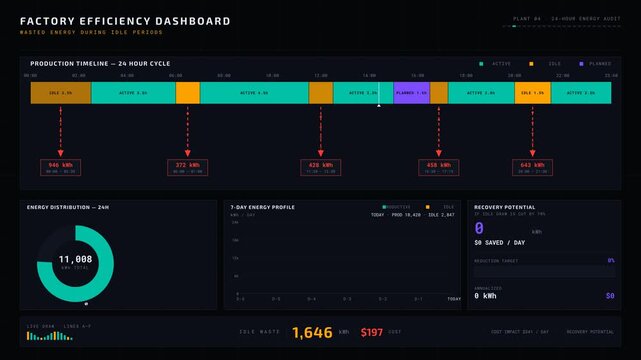
Task: Click the teal Active legend swatch in Production Timeline
Action: [481, 64]
